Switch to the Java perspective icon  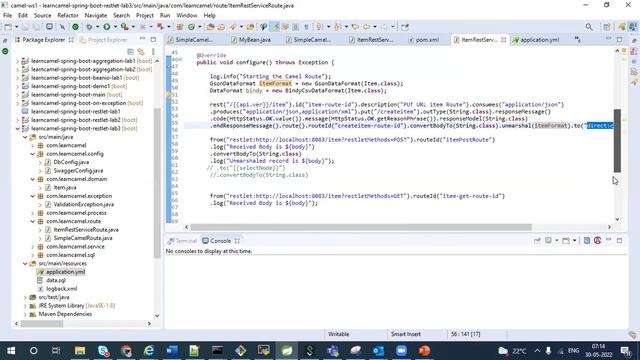[622, 27]
